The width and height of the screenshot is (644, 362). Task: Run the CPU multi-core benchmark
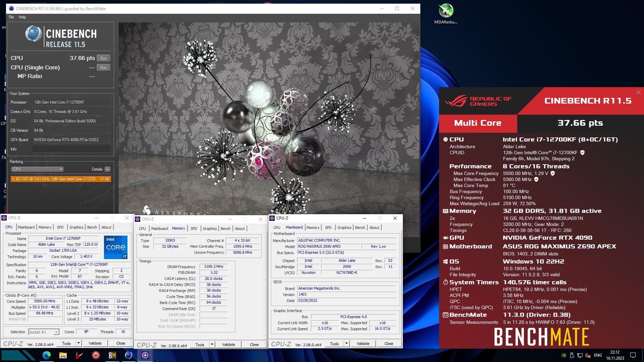tap(104, 58)
